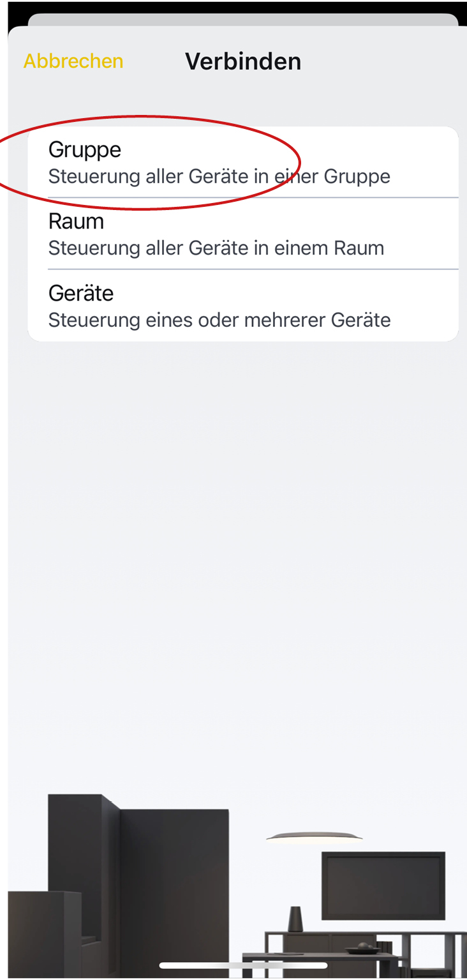Tap the gray background card behind sheet
Screen dimensions: 467x980
click(x=243, y=19)
